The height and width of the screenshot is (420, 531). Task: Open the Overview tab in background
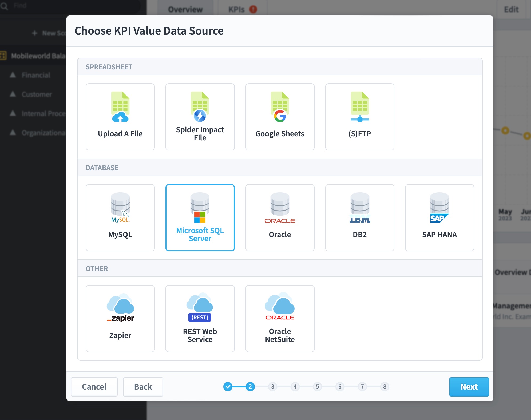[x=185, y=9]
